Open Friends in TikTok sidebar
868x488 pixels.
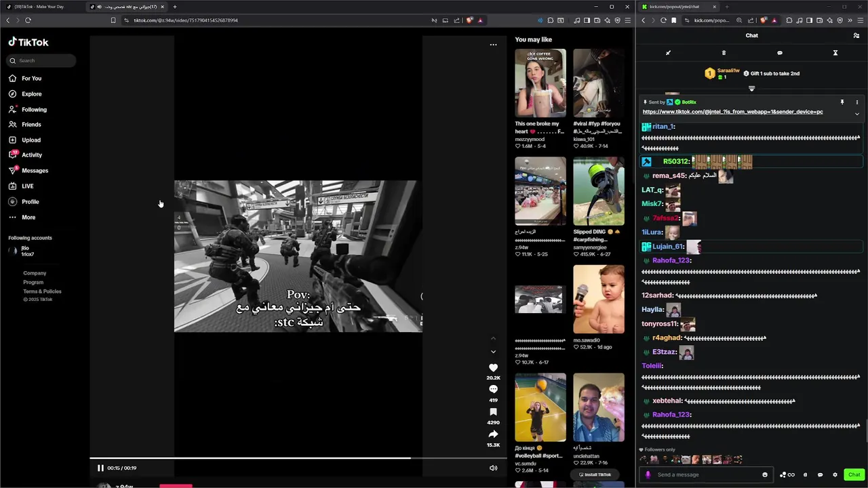pyautogui.click(x=25, y=125)
